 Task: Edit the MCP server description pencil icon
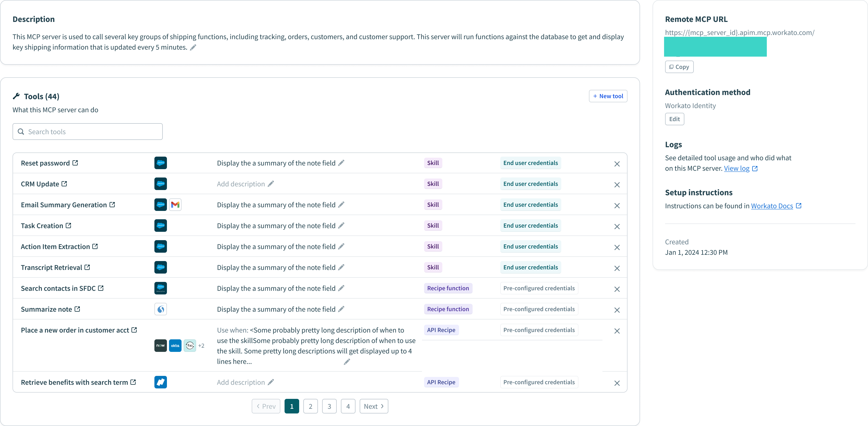pyautogui.click(x=193, y=48)
